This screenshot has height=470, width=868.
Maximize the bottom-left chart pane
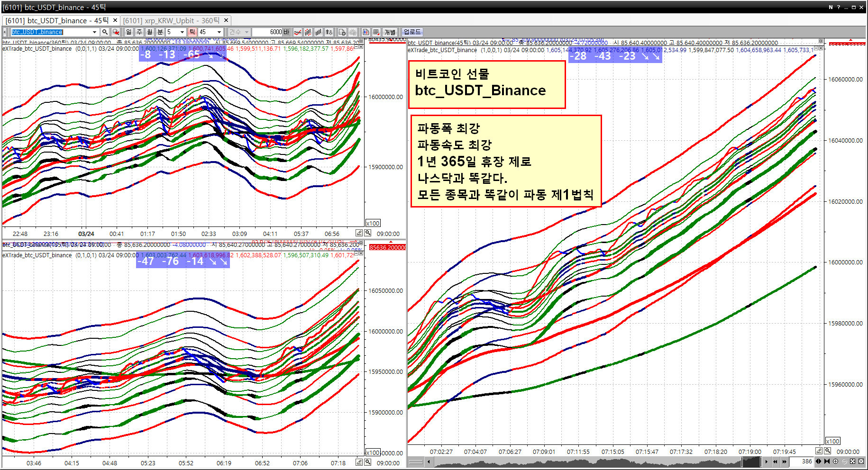pyautogui.click(x=361, y=244)
